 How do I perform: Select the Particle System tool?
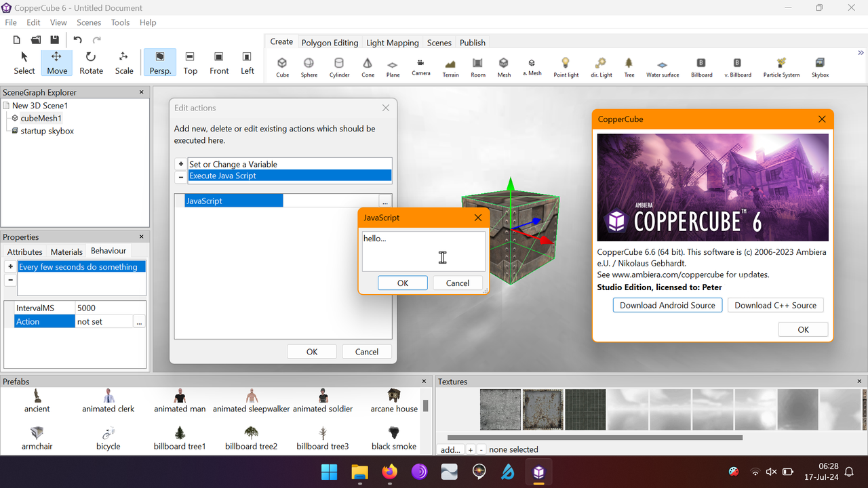781,64
